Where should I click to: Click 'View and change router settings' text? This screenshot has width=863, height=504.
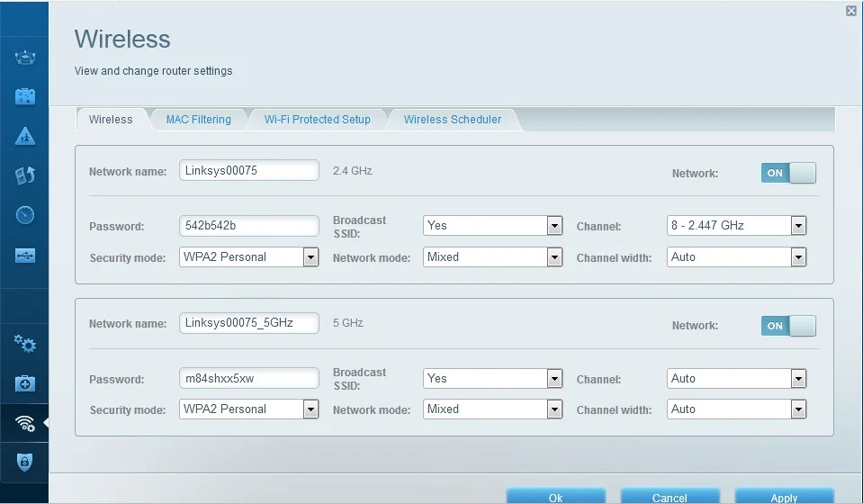point(154,71)
